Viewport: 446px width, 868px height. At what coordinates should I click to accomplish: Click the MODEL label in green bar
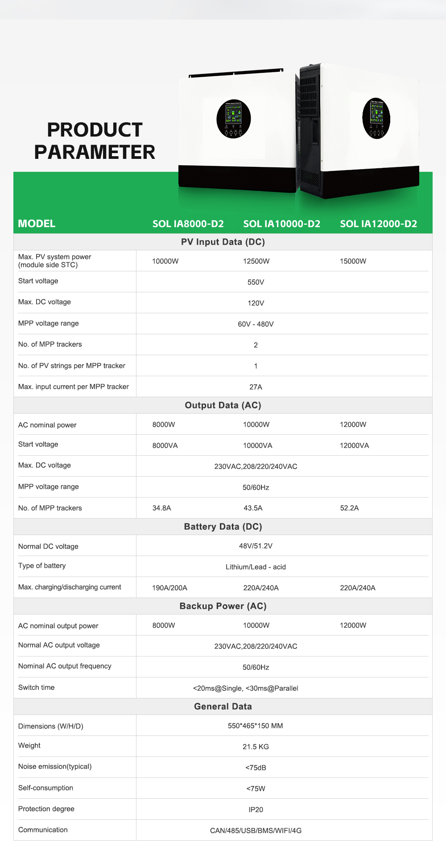pos(37,224)
